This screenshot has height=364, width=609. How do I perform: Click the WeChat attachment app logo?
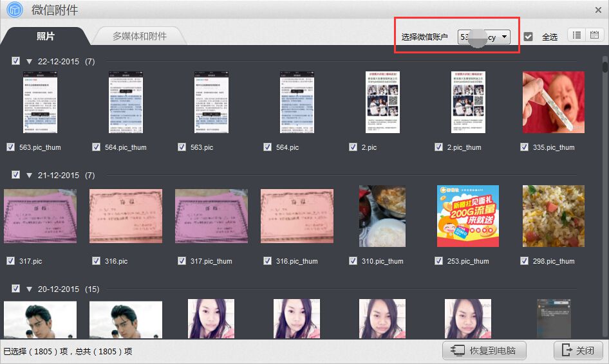coord(14,10)
